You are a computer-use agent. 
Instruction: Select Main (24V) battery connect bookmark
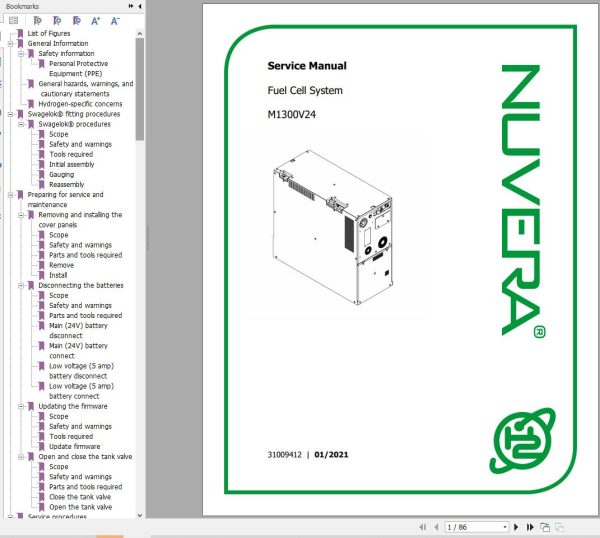tap(78, 351)
